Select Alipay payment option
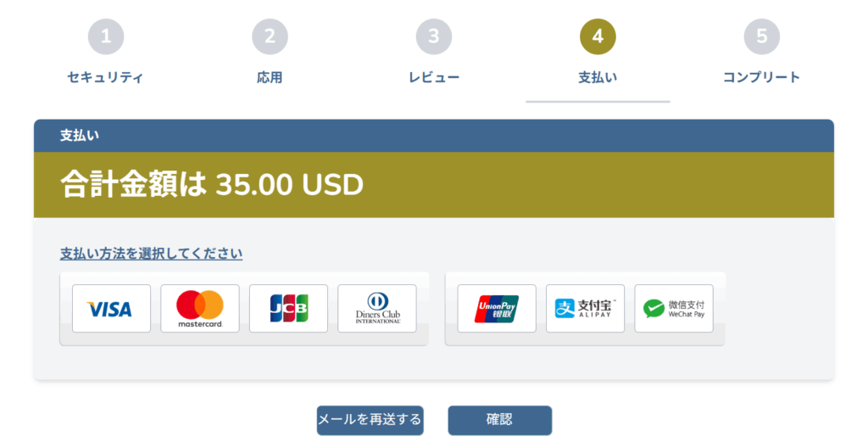The image size is (868, 442). point(585,309)
